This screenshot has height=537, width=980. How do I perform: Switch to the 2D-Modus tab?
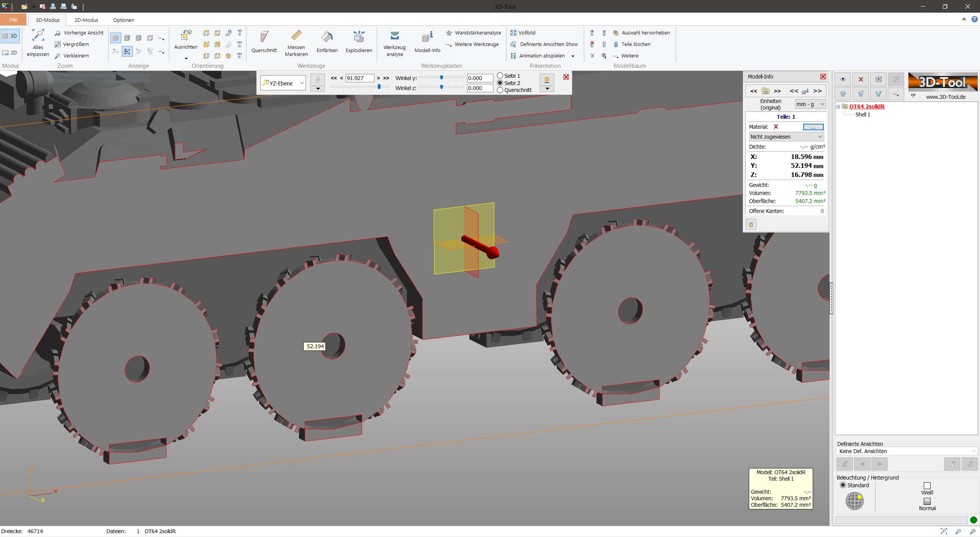point(86,20)
